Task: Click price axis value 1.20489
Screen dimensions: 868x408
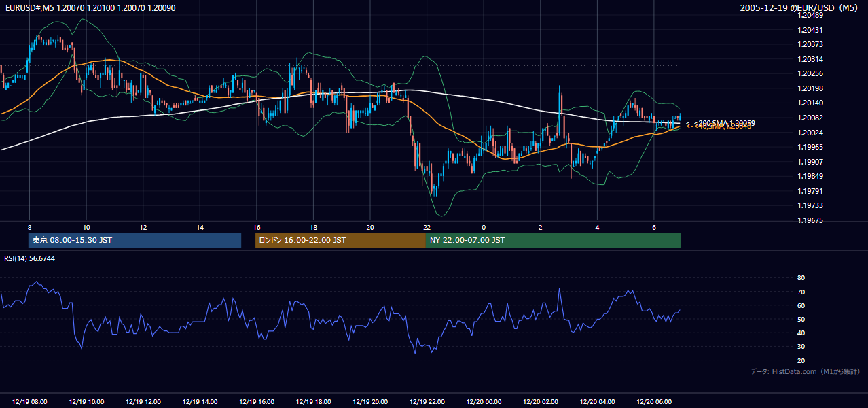Action: (810, 15)
